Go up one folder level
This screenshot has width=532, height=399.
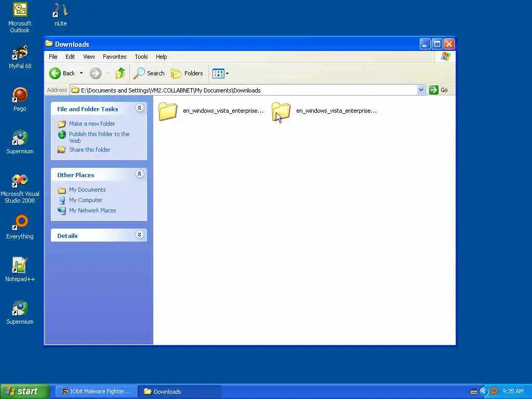121,73
